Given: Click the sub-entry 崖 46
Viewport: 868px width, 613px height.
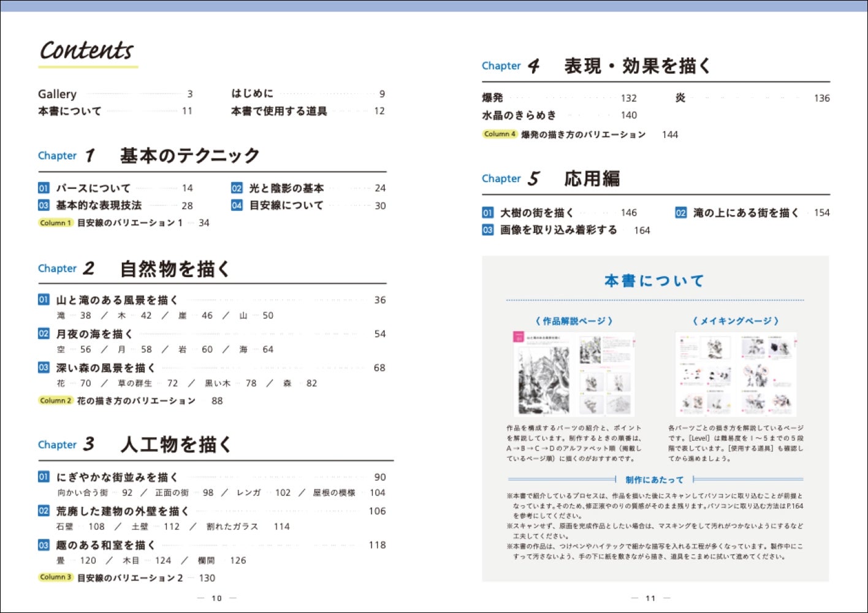Looking at the screenshot, I should (x=196, y=316).
